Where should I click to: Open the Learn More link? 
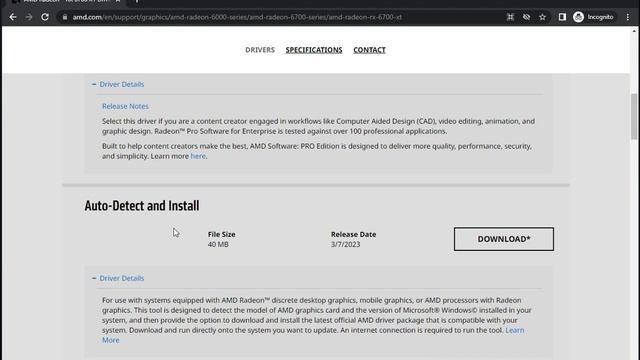pos(515,330)
